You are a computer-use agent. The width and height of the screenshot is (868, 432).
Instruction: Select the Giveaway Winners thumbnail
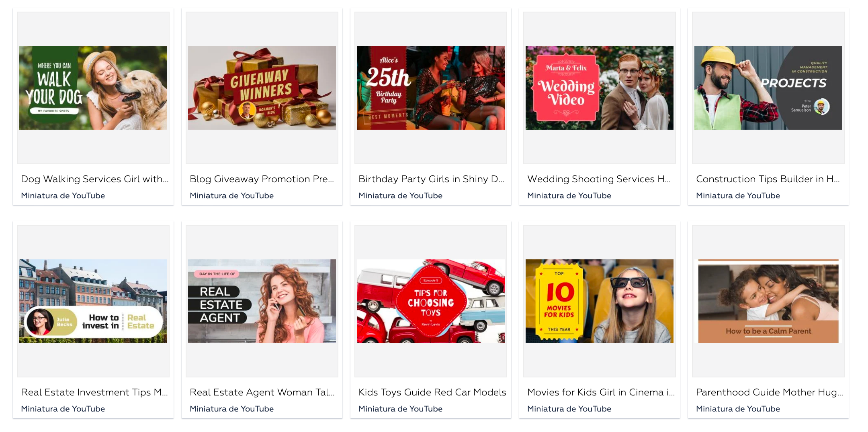(262, 88)
